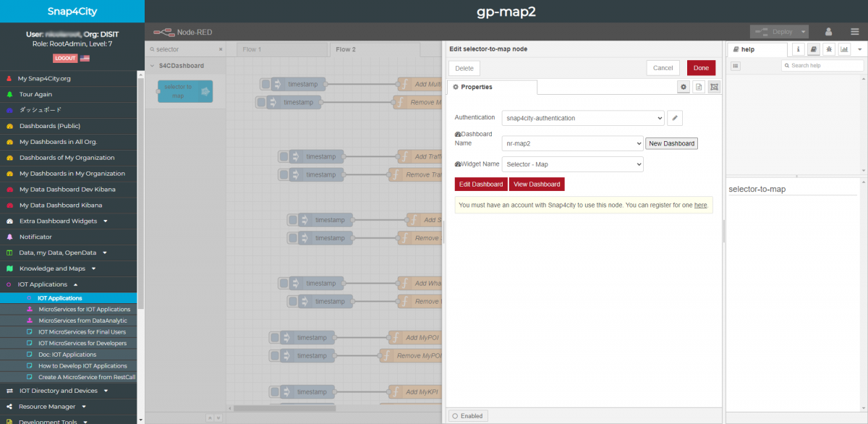The width and height of the screenshot is (868, 424).
Task: Select IOT MicroServices for Developers menu item
Action: [82, 343]
